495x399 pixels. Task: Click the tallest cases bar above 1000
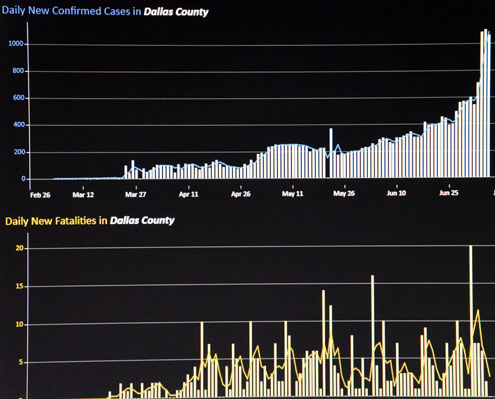tap(485, 103)
